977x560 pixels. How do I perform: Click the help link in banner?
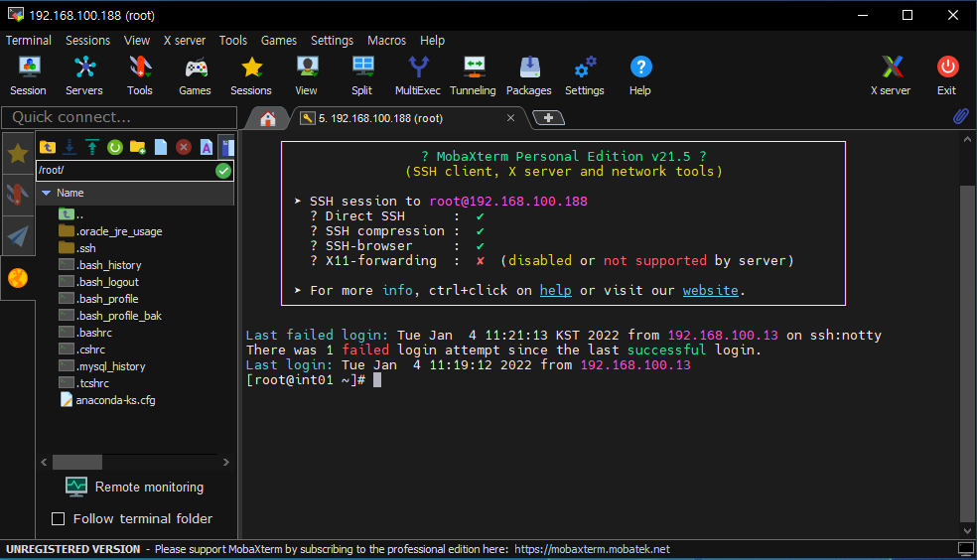tap(556, 290)
